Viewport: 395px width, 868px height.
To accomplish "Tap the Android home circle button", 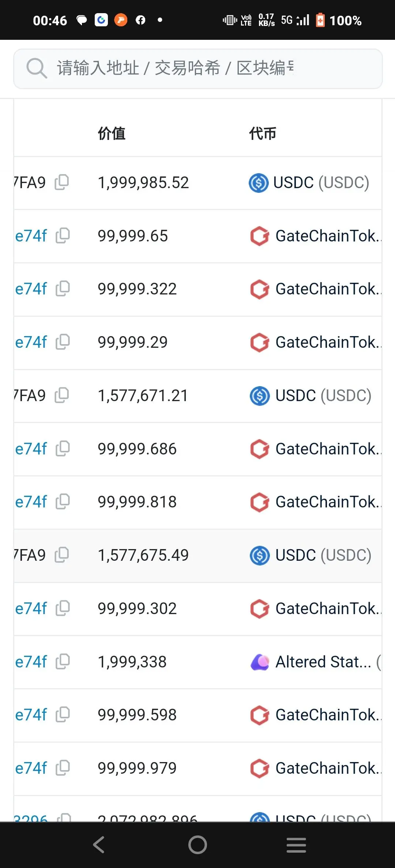I will (197, 845).
